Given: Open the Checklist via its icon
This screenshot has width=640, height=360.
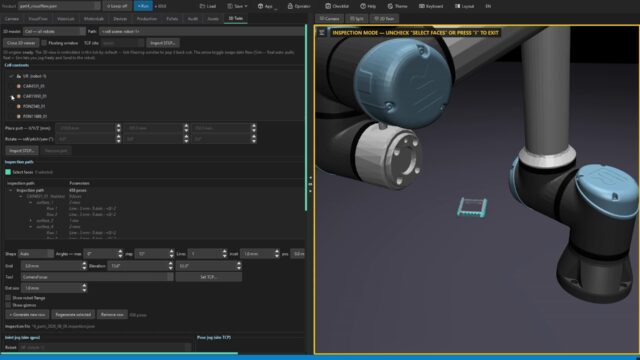Looking at the screenshot, I should pyautogui.click(x=328, y=6).
